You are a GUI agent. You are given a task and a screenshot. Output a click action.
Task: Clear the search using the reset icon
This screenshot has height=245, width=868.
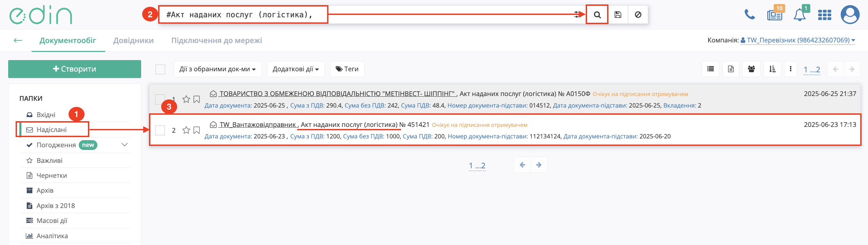(x=638, y=15)
